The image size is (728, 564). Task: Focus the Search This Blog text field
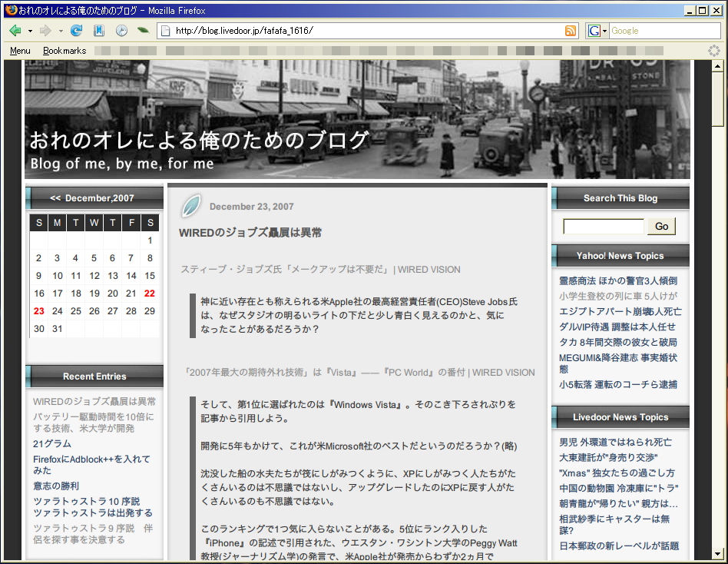603,226
